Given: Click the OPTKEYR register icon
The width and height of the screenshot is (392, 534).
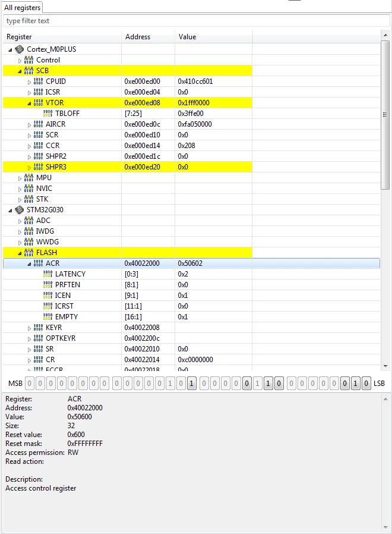Looking at the screenshot, I should point(39,338).
